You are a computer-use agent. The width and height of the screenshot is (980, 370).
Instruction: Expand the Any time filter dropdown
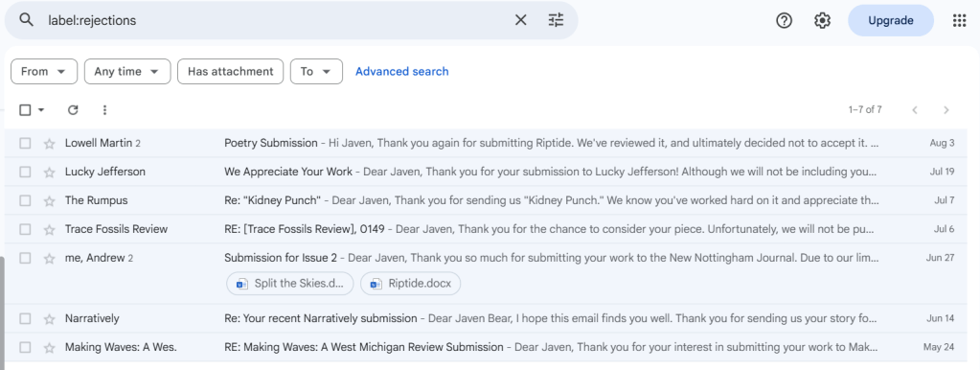click(127, 71)
